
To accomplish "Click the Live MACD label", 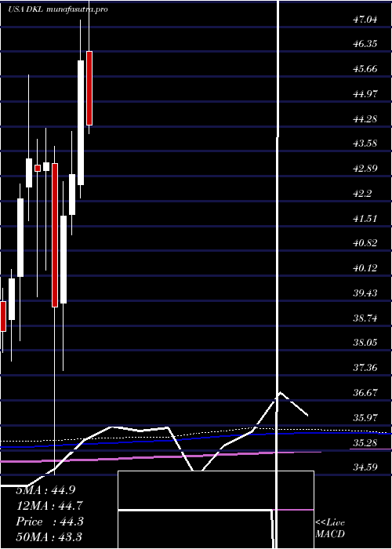I will coord(330,528).
